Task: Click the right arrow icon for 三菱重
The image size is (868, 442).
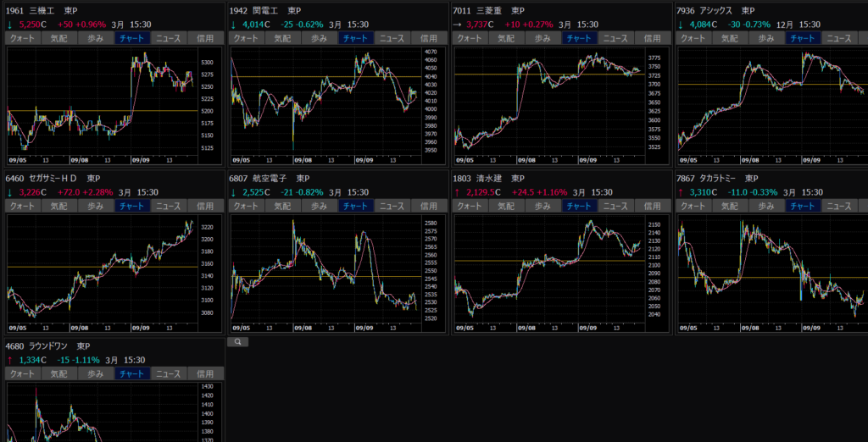Action: (x=457, y=25)
